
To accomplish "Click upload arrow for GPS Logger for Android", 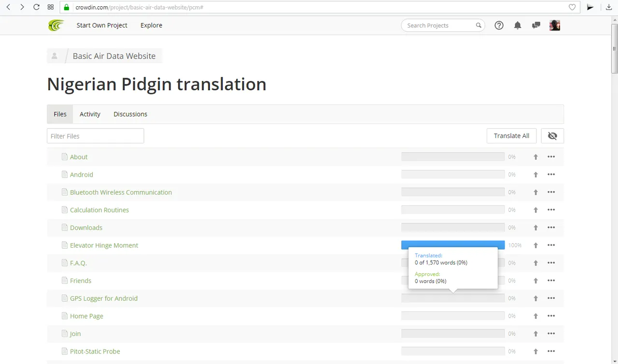I will click(535, 298).
